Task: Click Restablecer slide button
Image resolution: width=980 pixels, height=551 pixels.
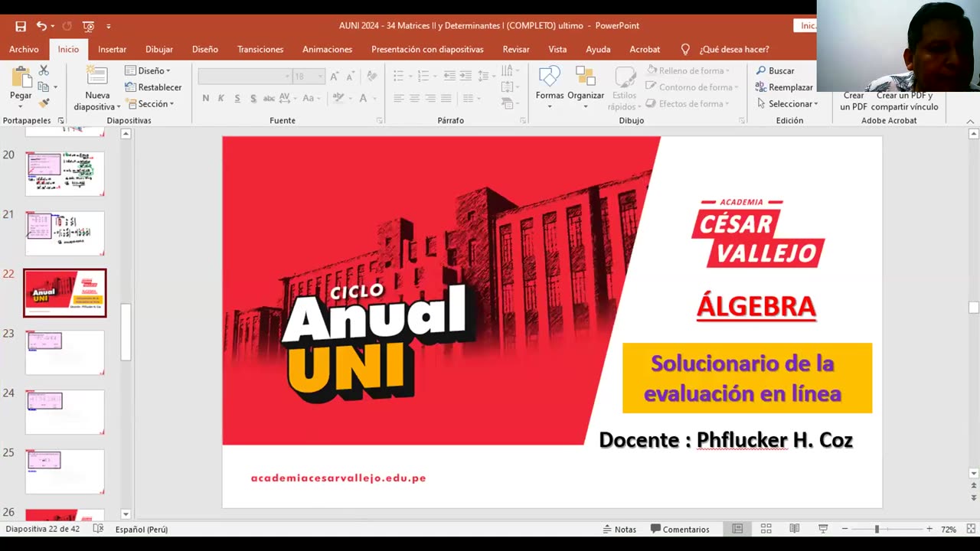Action: pos(153,87)
